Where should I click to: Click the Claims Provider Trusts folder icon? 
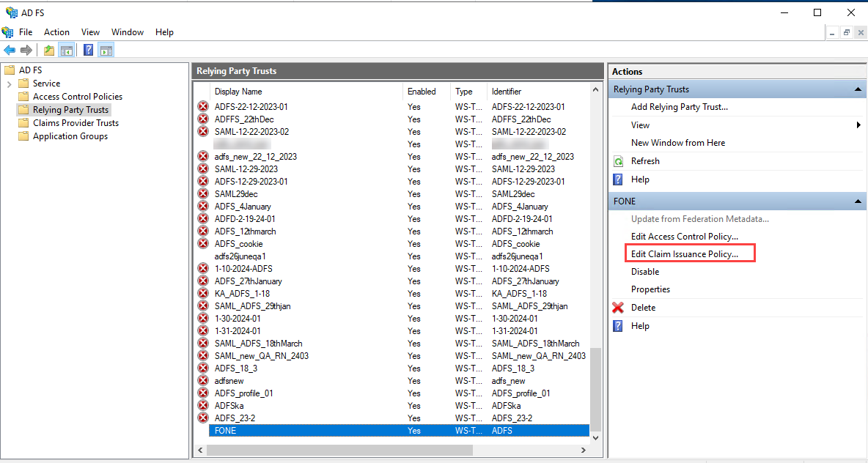click(x=23, y=123)
